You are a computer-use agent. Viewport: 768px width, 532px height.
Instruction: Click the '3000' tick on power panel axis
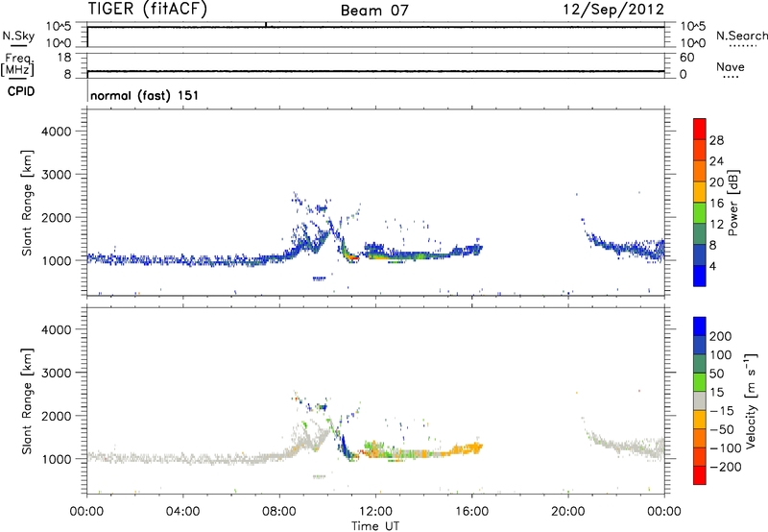pos(57,175)
